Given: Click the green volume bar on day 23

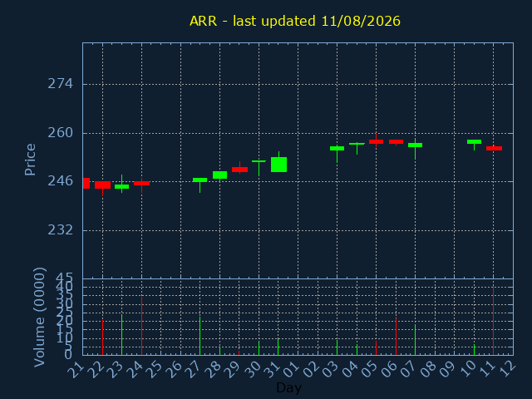Looking at the screenshot, I should (x=122, y=335).
